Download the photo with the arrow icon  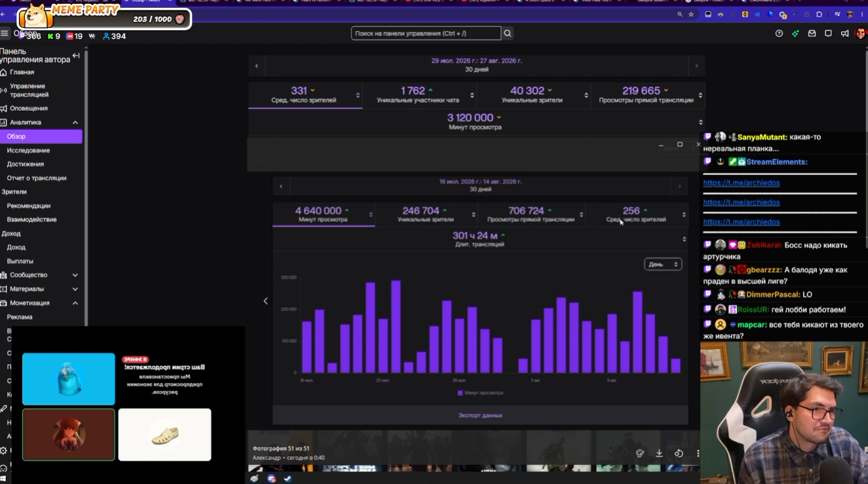(659, 453)
